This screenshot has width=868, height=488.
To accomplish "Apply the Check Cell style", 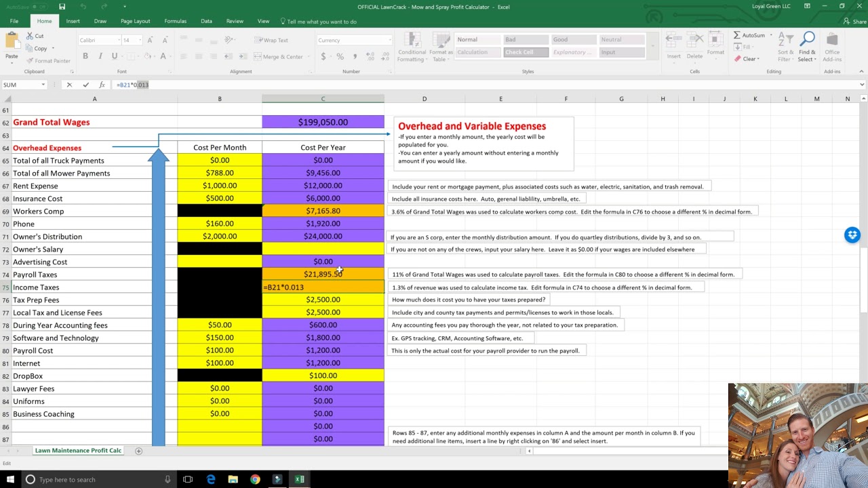I will click(526, 52).
